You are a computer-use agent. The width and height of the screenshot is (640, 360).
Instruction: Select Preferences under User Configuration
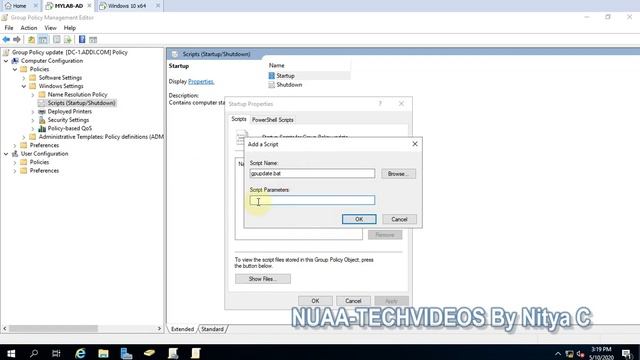(x=44, y=171)
